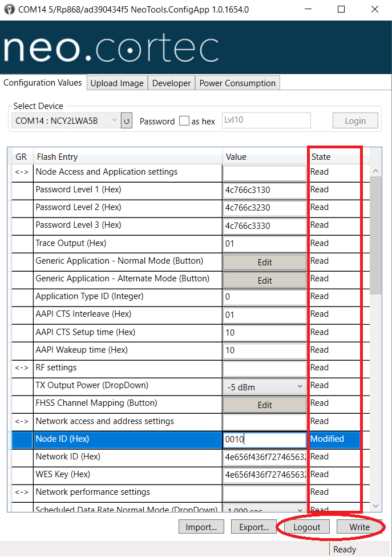Switch to the Upload Image tab
The width and height of the screenshot is (392, 557).
117,83
